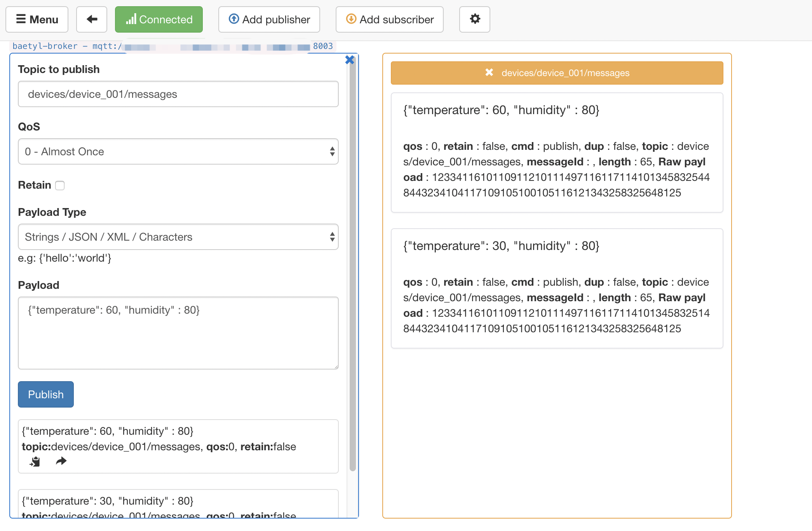
Task: Click the copy-to-form icon under temperature 60 message
Action: pos(35,462)
